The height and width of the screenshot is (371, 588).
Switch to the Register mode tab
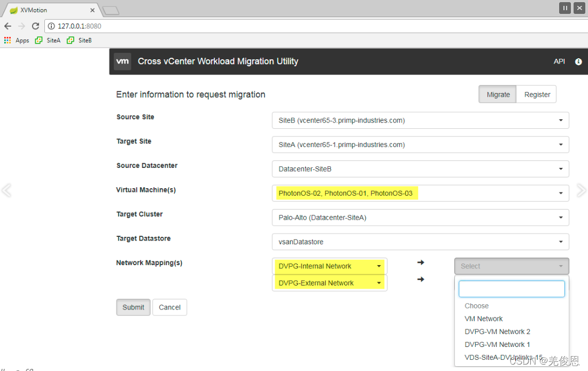click(537, 94)
